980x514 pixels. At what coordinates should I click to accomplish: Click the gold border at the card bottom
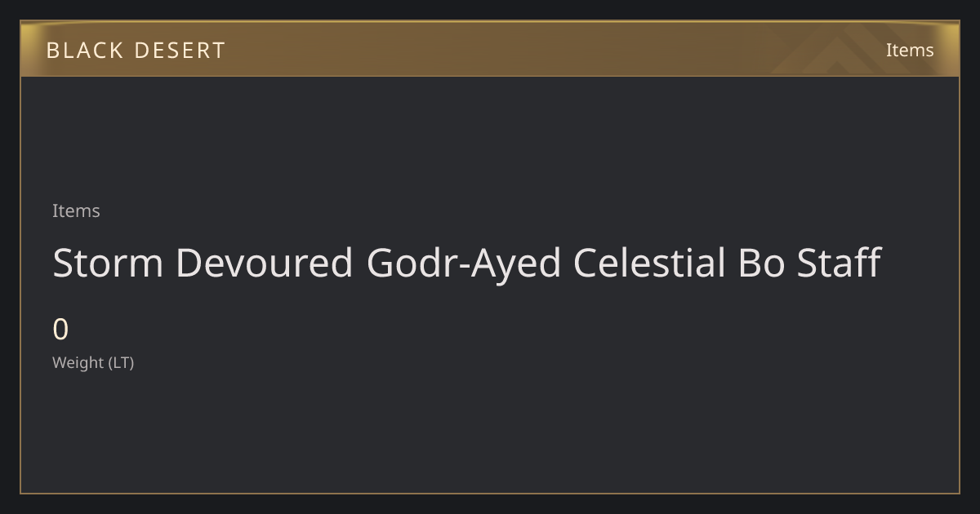pos(490,493)
